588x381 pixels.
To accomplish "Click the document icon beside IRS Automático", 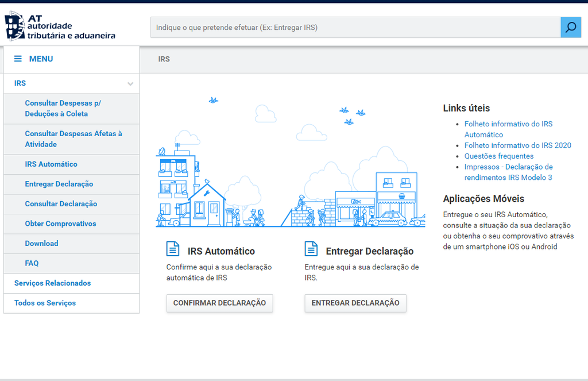I will coord(172,249).
